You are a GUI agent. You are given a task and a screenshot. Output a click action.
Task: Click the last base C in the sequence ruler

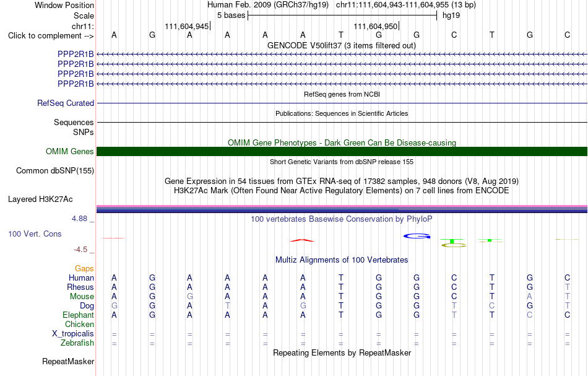(x=568, y=35)
